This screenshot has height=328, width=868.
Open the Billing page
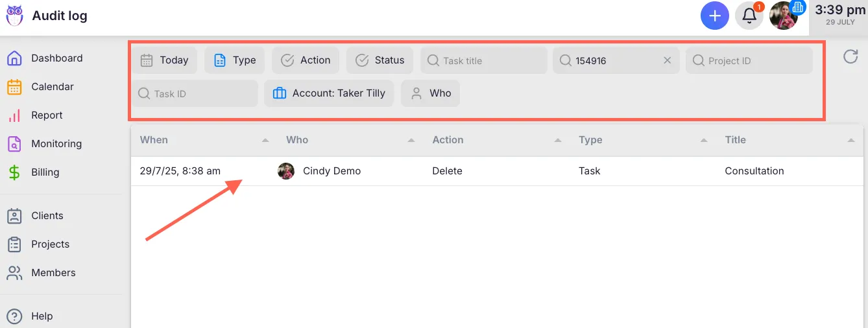pos(45,172)
